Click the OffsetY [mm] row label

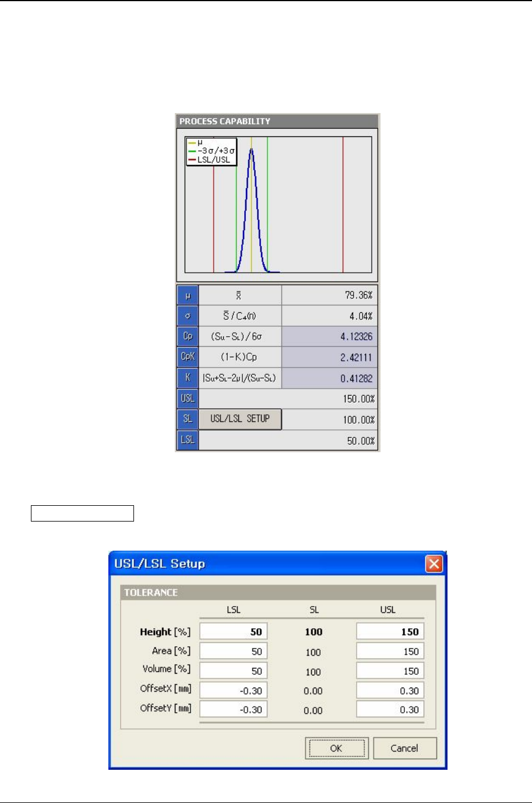(x=165, y=708)
